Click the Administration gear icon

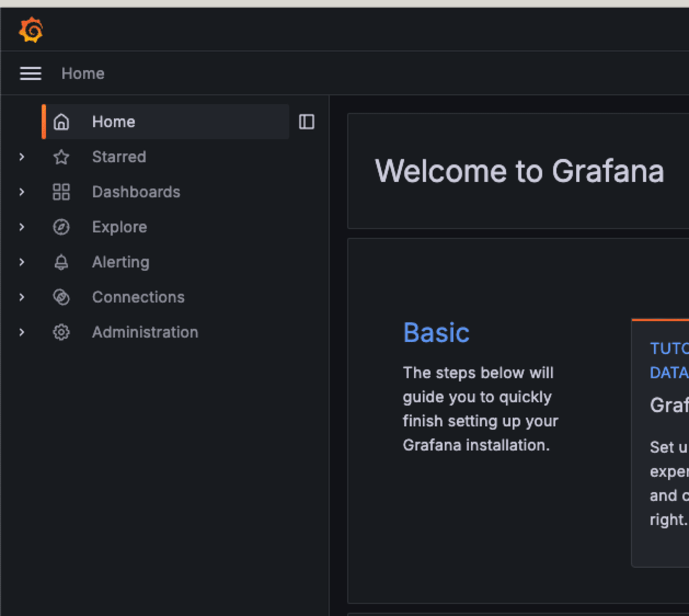(61, 332)
